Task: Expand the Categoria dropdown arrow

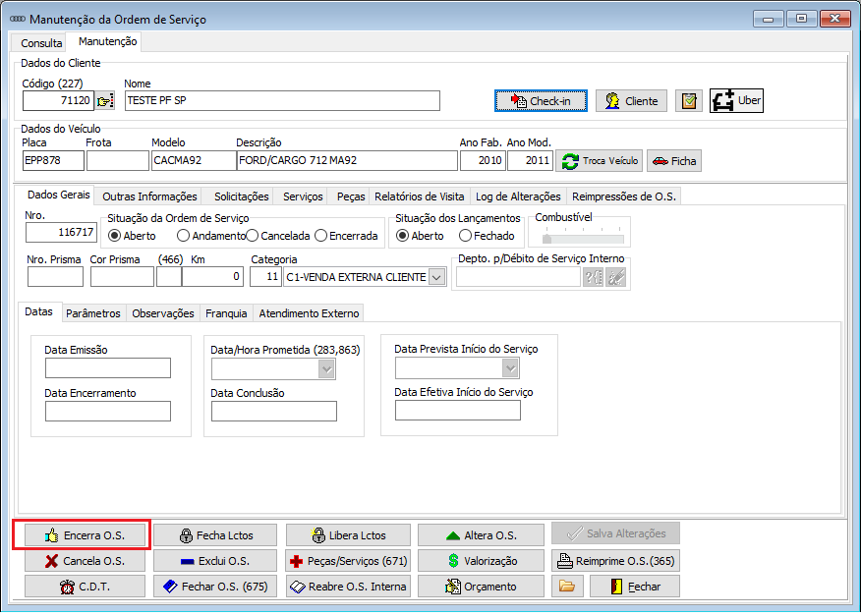Action: [436, 277]
